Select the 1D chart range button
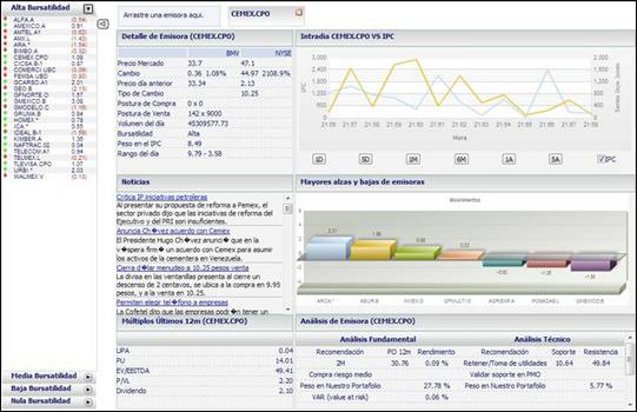637x412 pixels. click(x=319, y=159)
